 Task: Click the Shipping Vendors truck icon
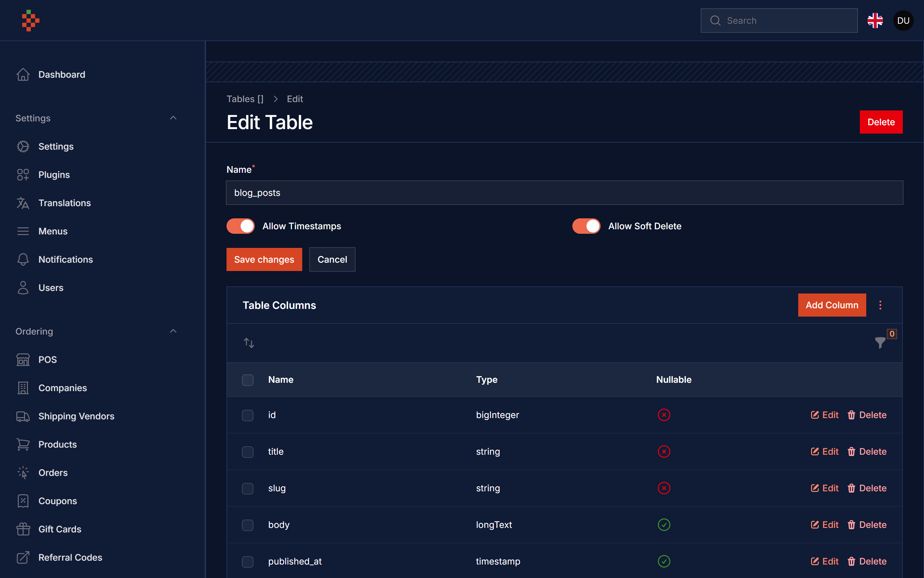tap(23, 416)
